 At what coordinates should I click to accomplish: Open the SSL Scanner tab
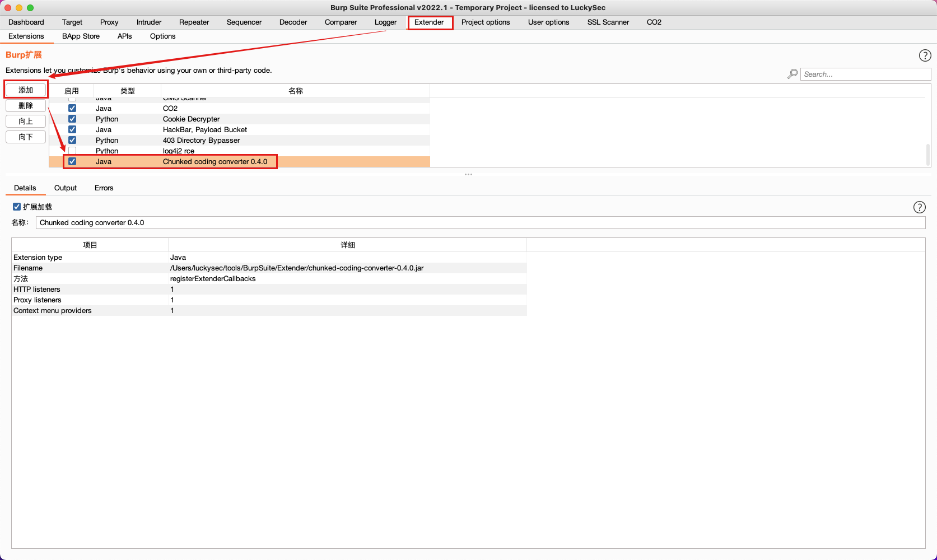[x=608, y=22]
